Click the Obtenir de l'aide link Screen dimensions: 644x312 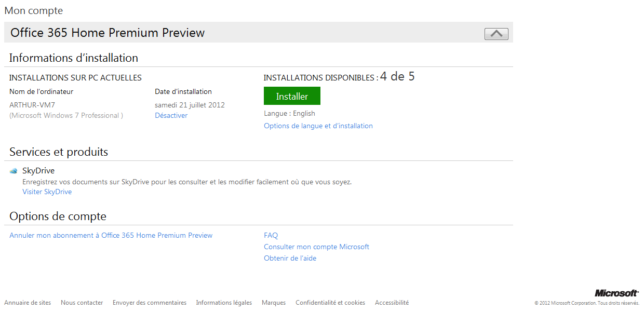pos(290,258)
